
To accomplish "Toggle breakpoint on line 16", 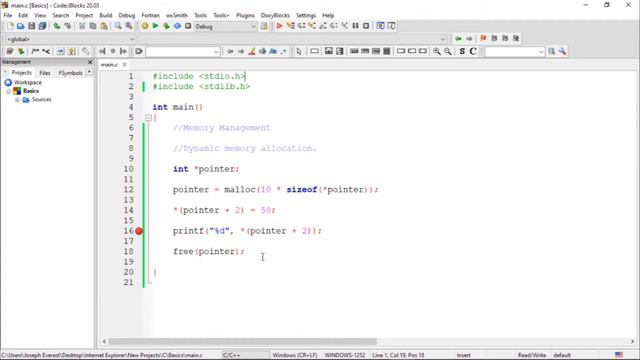I will click(x=139, y=231).
